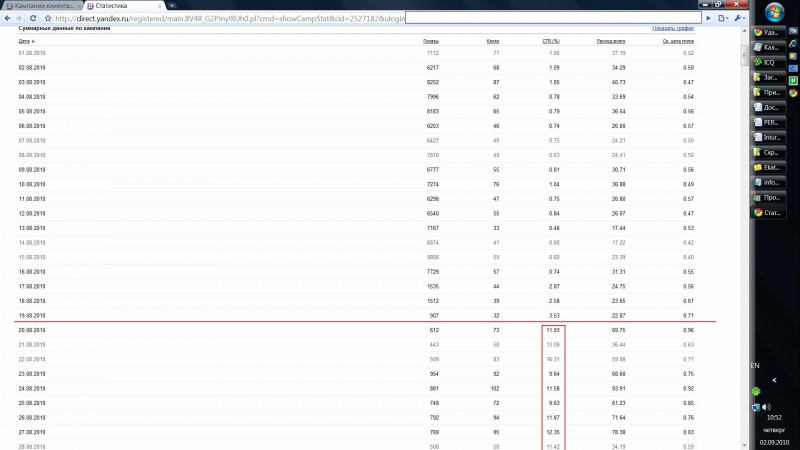The image size is (800, 450).
Task: Sort by the Клики column header
Action: (493, 41)
